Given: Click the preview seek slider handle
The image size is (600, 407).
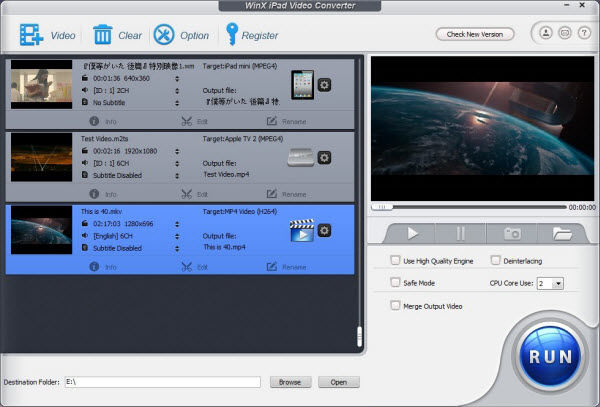Looking at the screenshot, I should pos(382,207).
